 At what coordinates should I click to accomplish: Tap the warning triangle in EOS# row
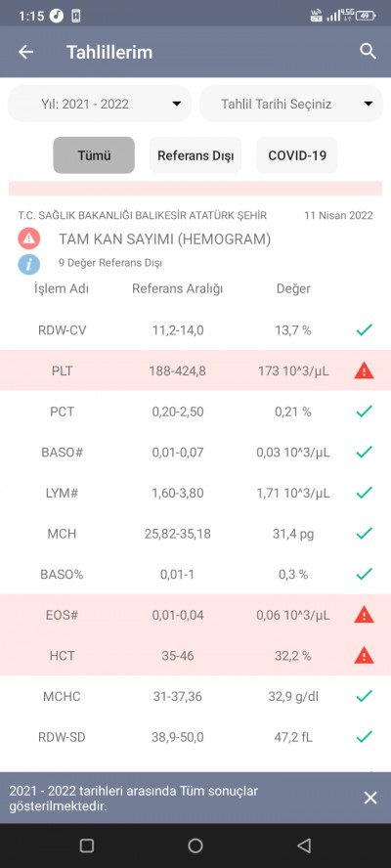coord(364,615)
